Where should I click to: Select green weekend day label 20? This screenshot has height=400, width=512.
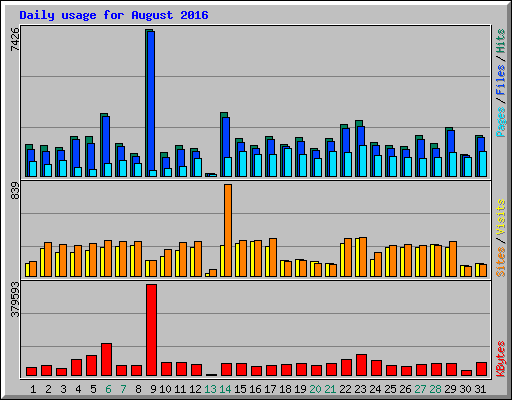coord(315,389)
